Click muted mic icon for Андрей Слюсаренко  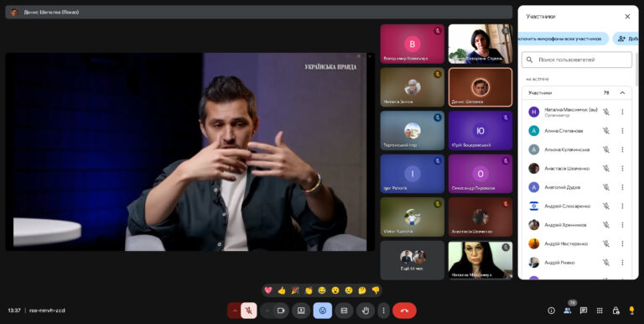coord(605,206)
